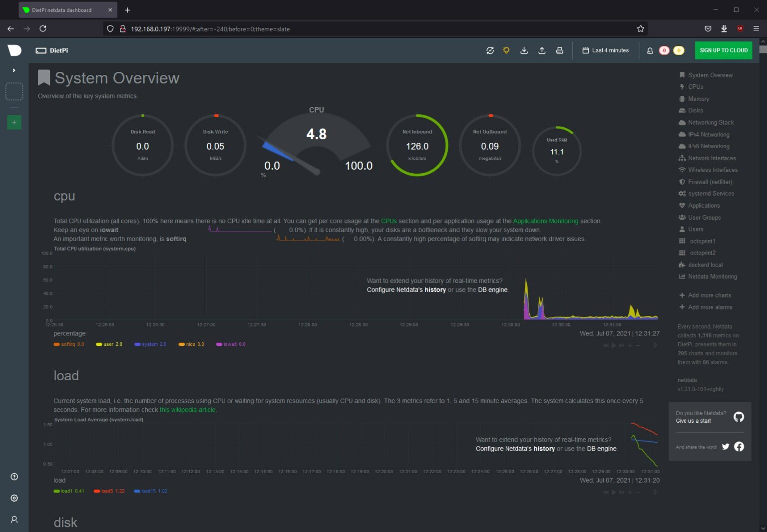Click the import snapshot download icon
767x532 pixels.
click(524, 50)
